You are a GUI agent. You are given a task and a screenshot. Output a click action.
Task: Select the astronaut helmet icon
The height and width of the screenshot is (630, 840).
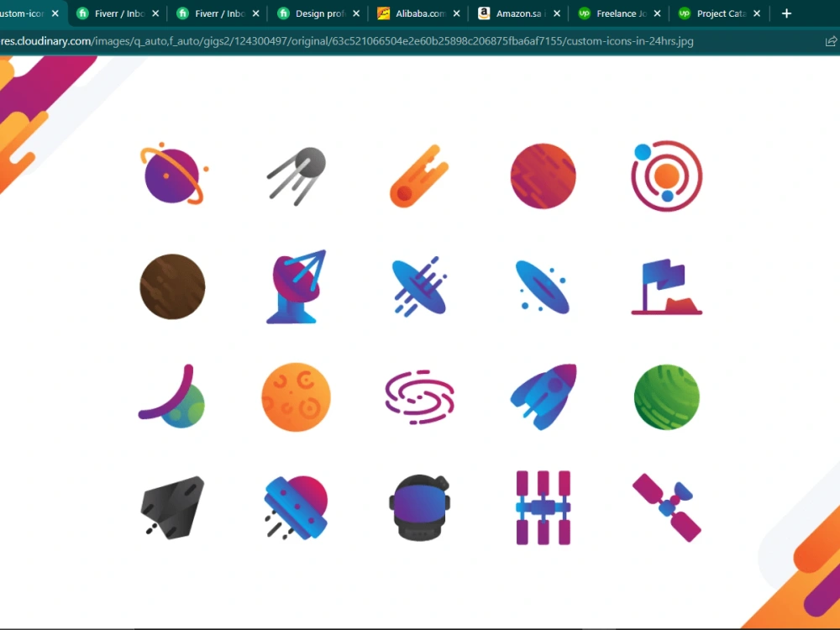(x=419, y=508)
